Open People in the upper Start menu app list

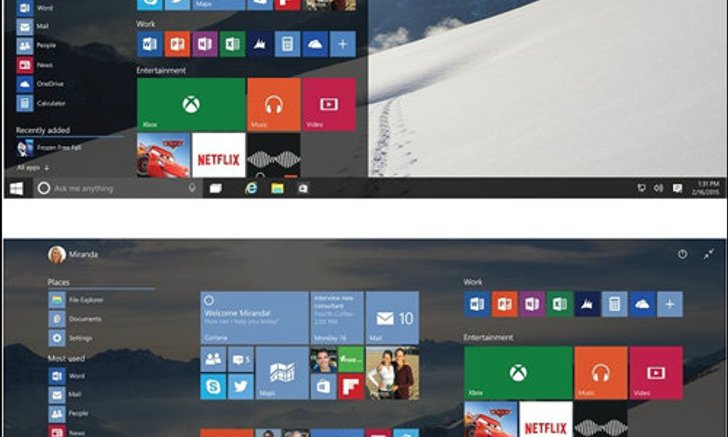tap(36, 46)
